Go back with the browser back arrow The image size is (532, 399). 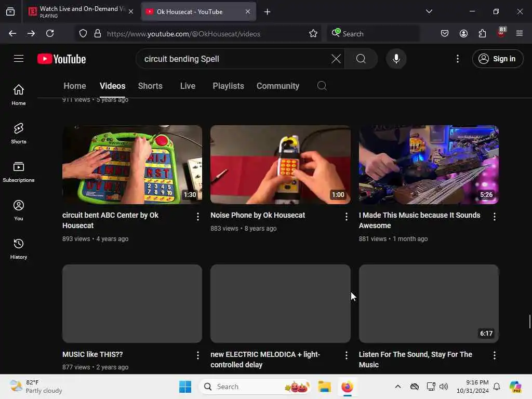click(x=12, y=33)
